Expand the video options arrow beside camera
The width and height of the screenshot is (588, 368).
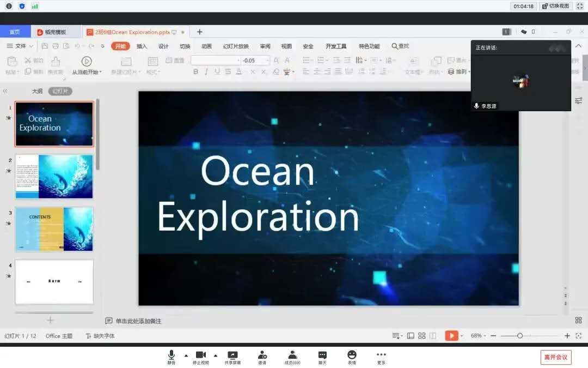click(215, 355)
